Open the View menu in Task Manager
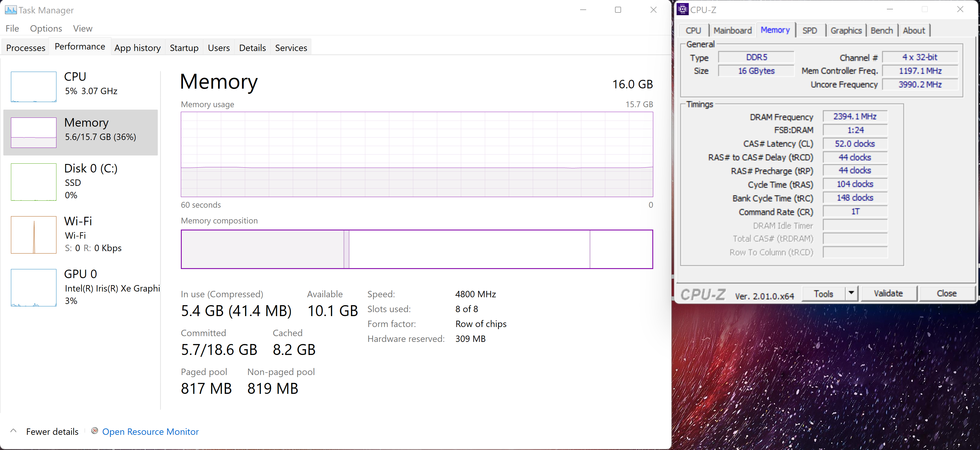The height and width of the screenshot is (450, 980). pyautogui.click(x=83, y=29)
